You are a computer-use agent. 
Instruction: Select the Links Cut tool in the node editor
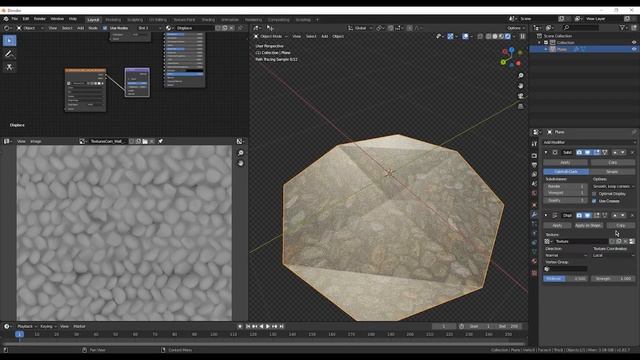tap(9, 67)
